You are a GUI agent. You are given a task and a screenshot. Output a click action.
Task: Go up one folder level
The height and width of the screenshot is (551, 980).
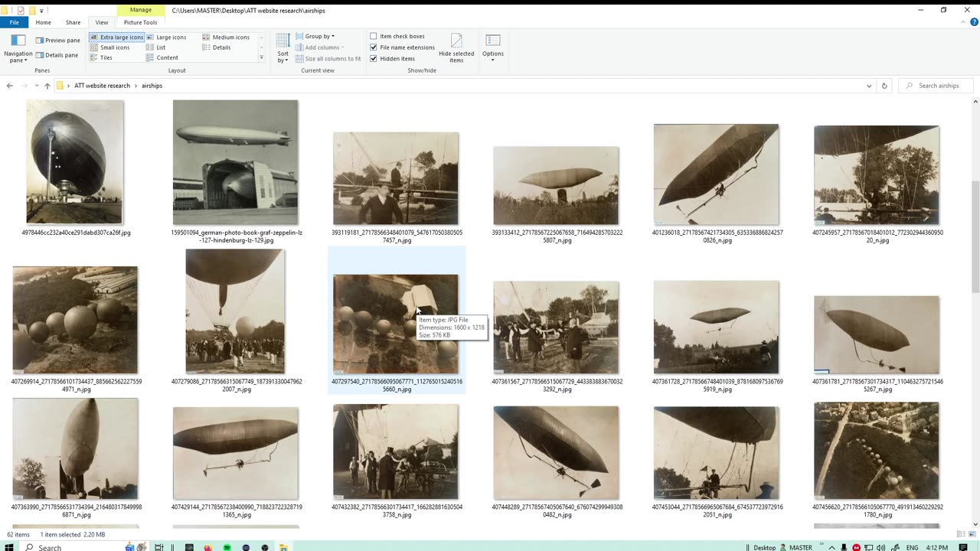click(47, 86)
